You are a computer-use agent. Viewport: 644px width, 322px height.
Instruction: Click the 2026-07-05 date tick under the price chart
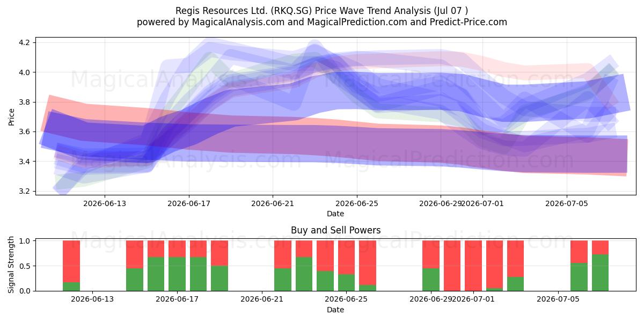click(567, 203)
